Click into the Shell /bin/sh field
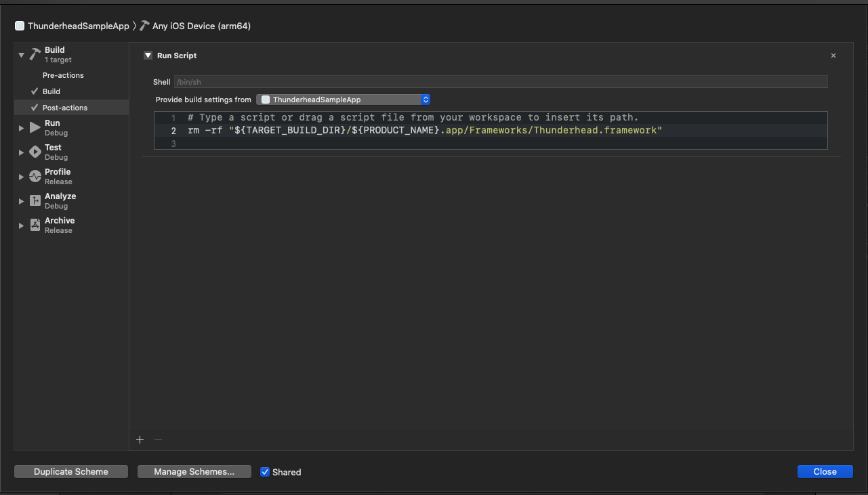 [x=501, y=82]
